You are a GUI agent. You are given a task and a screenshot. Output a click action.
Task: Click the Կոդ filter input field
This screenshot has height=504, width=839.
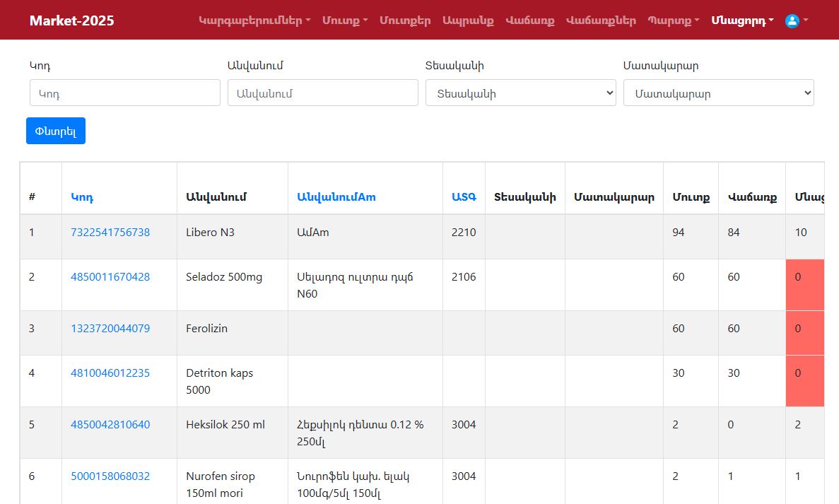click(x=125, y=93)
